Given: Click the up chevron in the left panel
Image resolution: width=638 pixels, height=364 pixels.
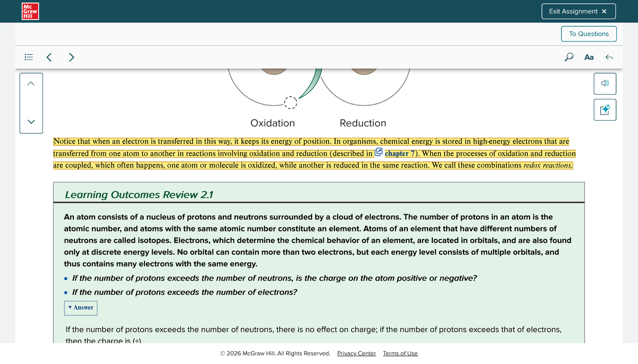Looking at the screenshot, I should 31,83.
